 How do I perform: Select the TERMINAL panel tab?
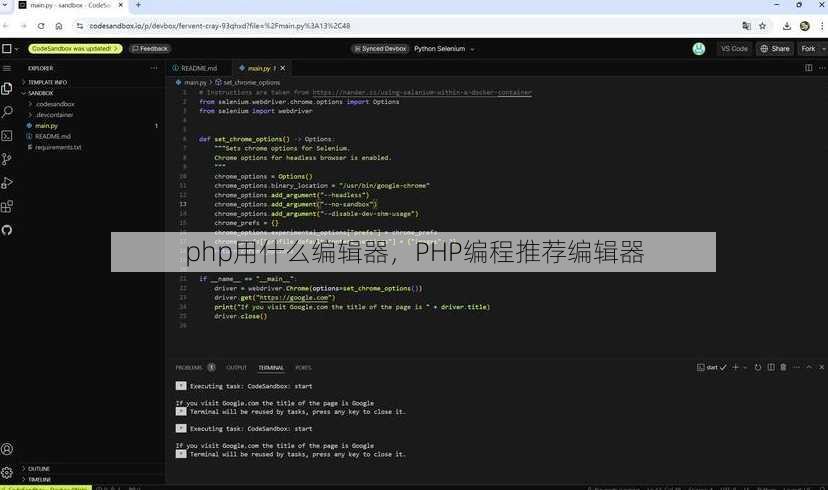coord(271,368)
